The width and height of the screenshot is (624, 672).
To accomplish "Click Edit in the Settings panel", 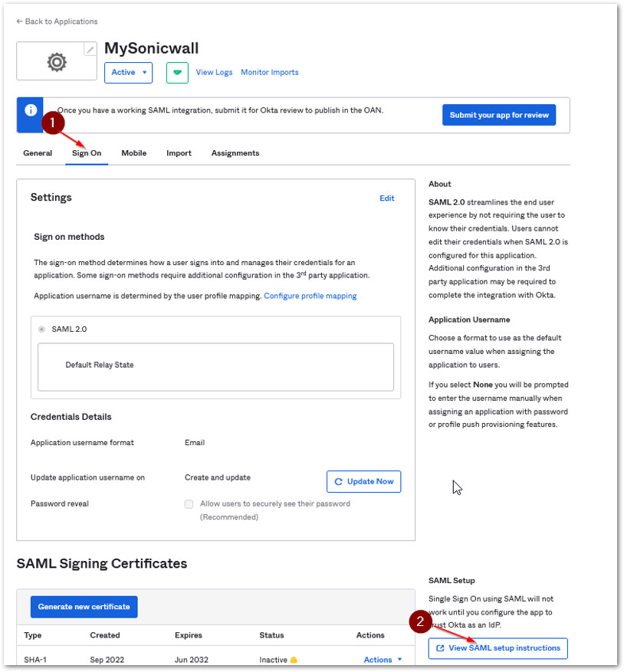I will click(x=386, y=198).
